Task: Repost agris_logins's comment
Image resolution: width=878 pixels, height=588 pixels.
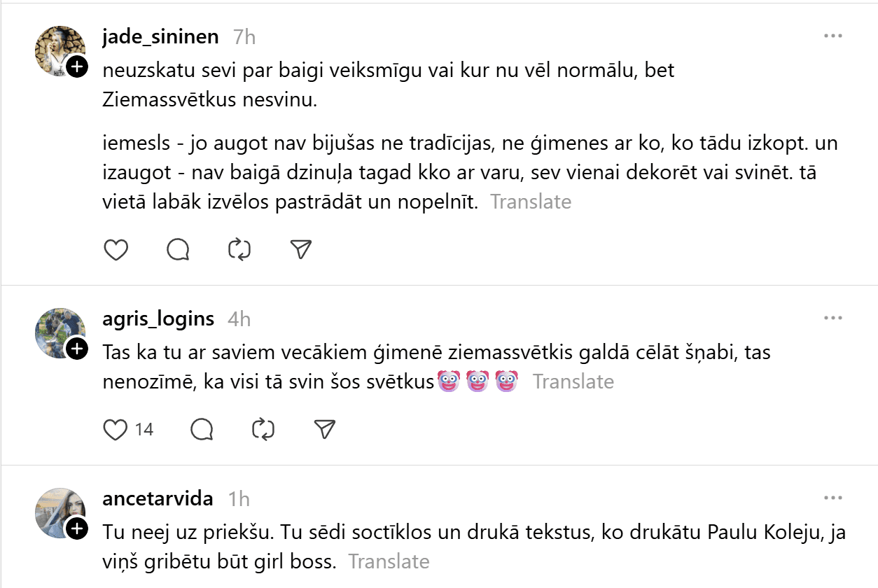Action: [263, 430]
